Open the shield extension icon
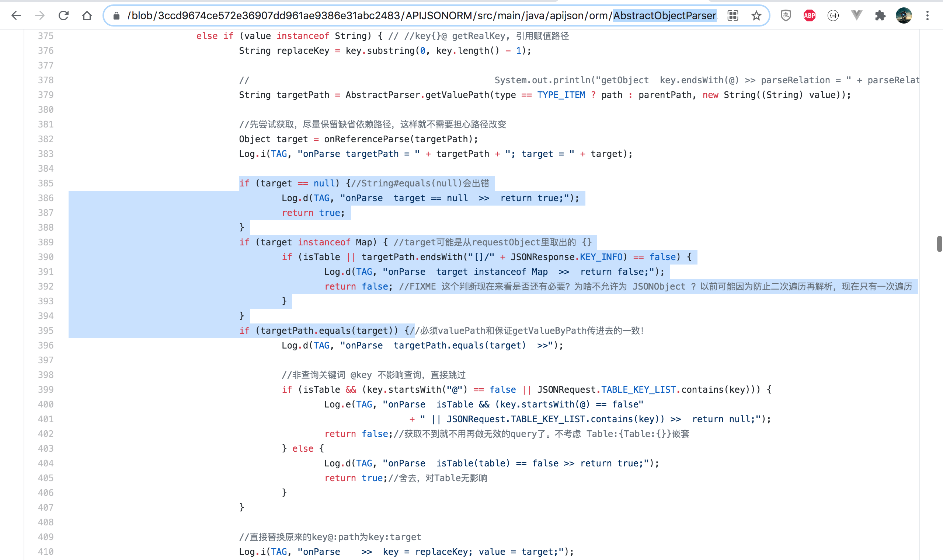 pyautogui.click(x=786, y=15)
